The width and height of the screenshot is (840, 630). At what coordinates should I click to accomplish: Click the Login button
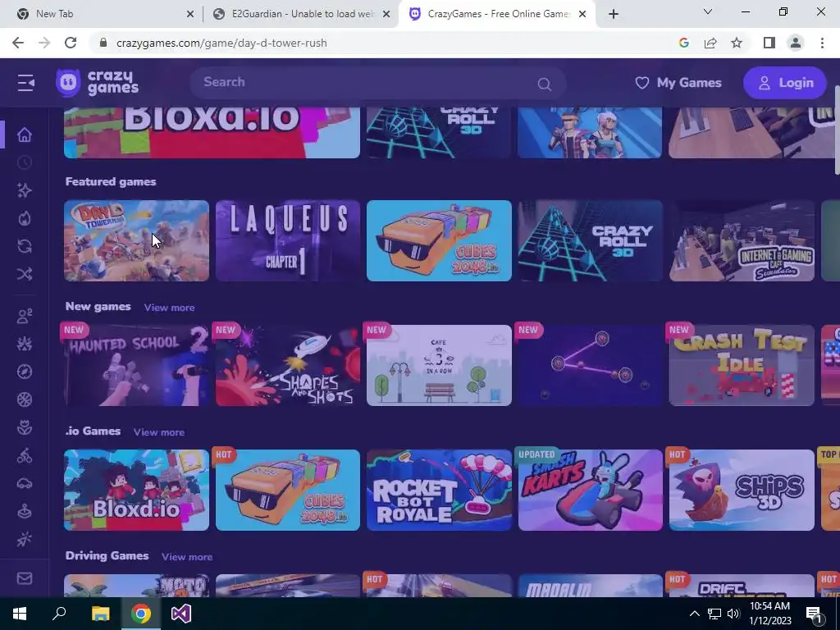tap(785, 83)
